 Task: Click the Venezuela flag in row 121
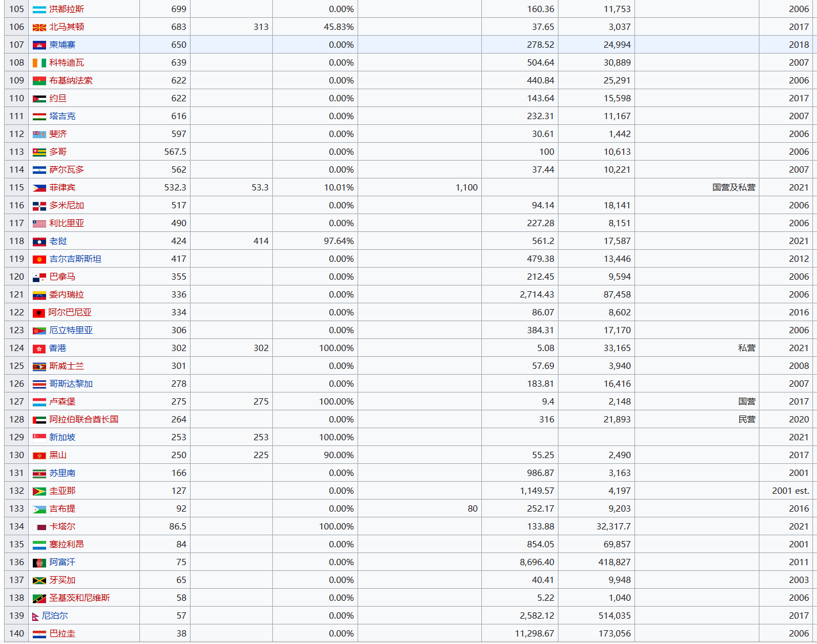coord(39,295)
